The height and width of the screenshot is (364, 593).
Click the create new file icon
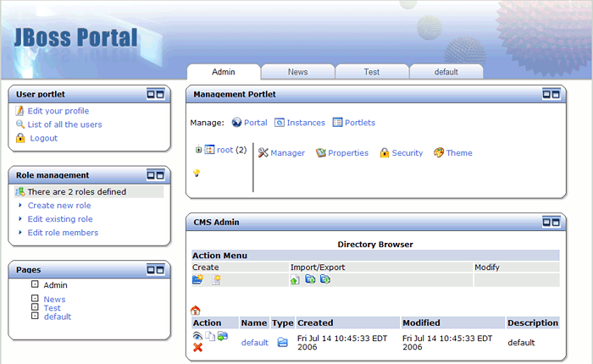coord(216,279)
